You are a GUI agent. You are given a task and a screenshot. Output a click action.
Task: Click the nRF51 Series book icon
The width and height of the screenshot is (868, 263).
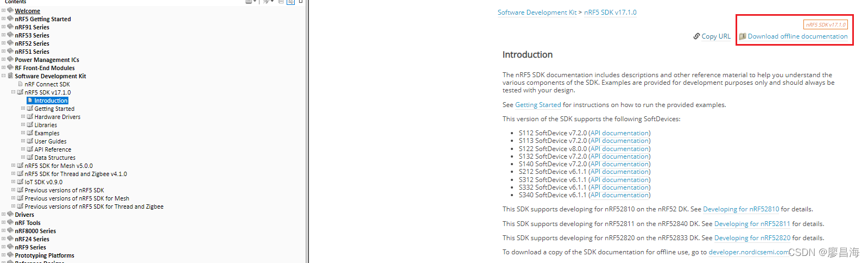(10, 51)
